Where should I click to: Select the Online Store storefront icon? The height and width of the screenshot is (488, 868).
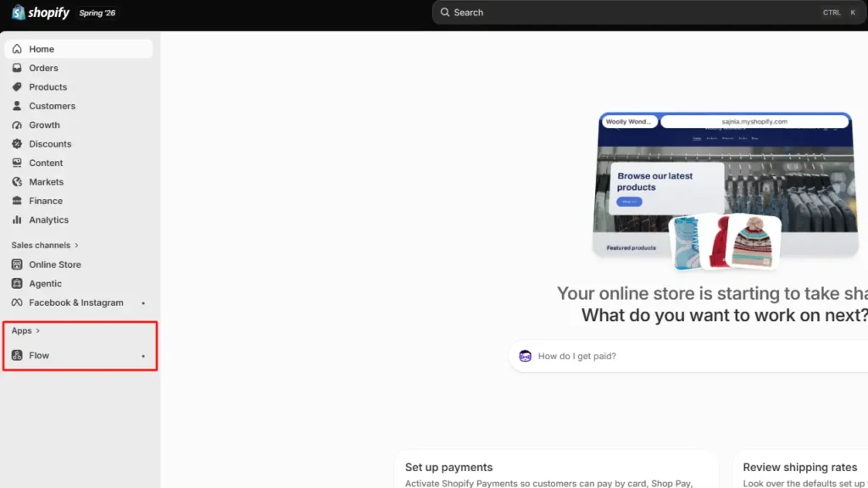click(x=17, y=264)
